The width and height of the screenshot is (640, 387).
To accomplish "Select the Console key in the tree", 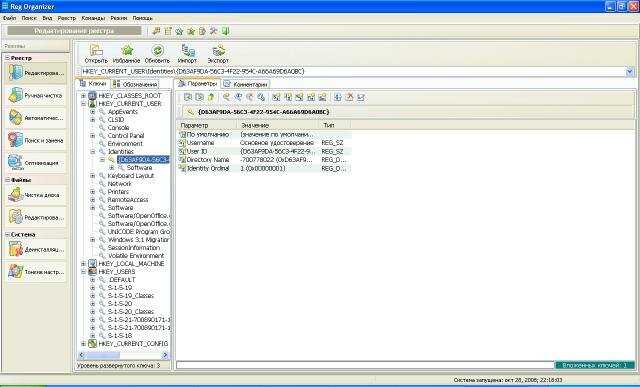I will point(118,128).
